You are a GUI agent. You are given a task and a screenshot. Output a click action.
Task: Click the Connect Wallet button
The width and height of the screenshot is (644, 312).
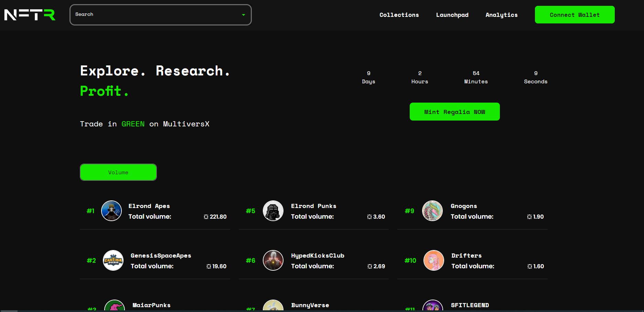click(x=575, y=15)
